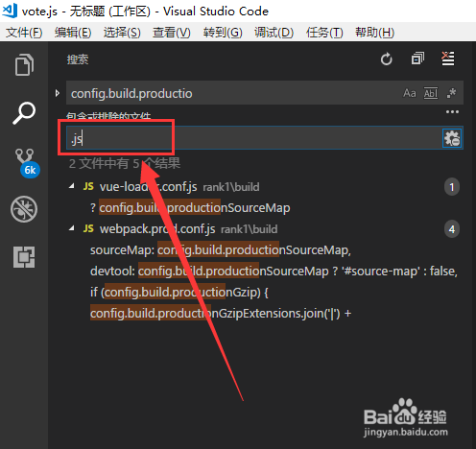This screenshot has height=449, width=476.
Task: Open the 任务(T) menu
Action: point(324,33)
